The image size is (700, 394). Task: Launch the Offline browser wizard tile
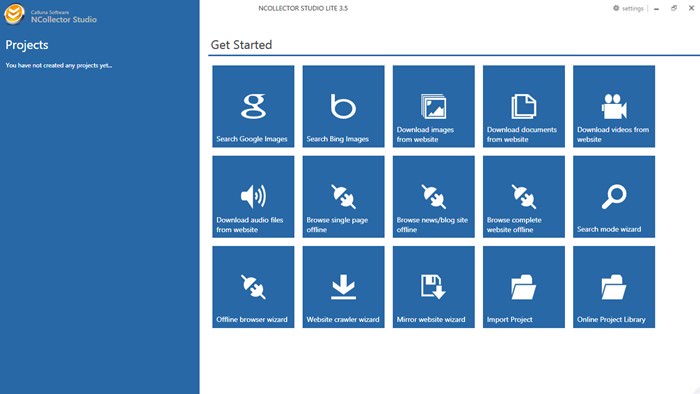[253, 287]
